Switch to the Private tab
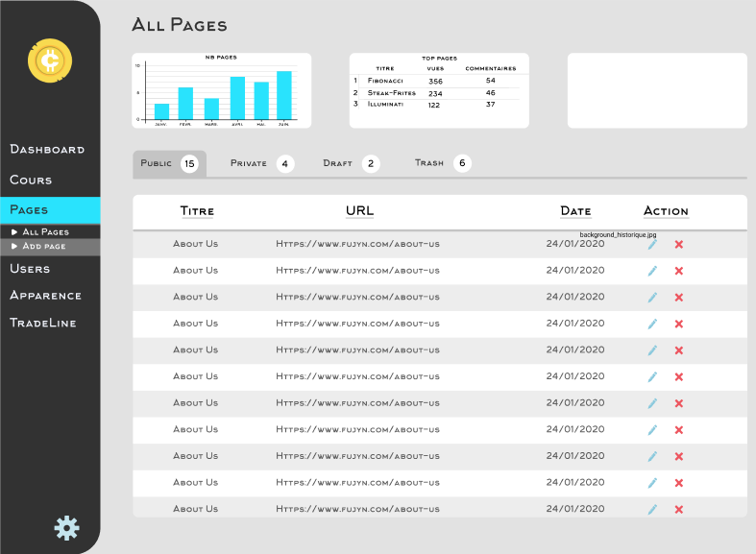The image size is (756, 554). [x=249, y=164]
